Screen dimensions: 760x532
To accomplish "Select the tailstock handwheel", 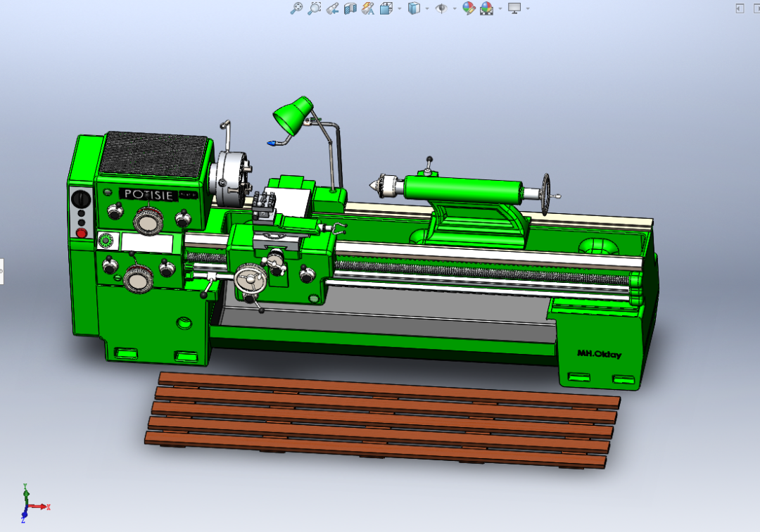I will [546, 194].
